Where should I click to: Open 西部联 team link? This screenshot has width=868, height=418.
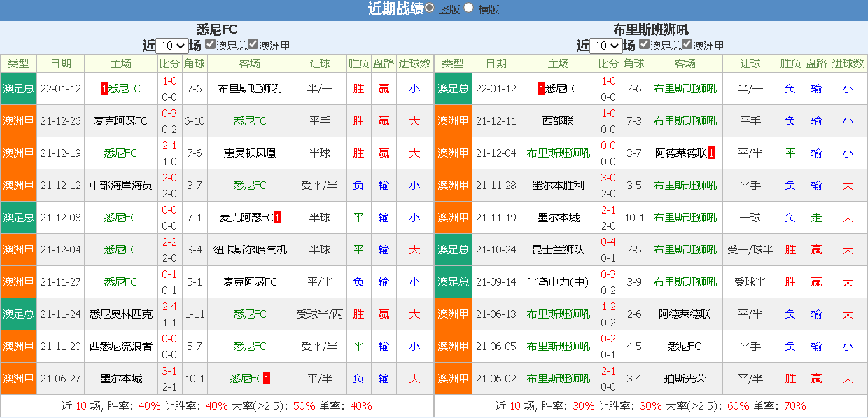[559, 121]
